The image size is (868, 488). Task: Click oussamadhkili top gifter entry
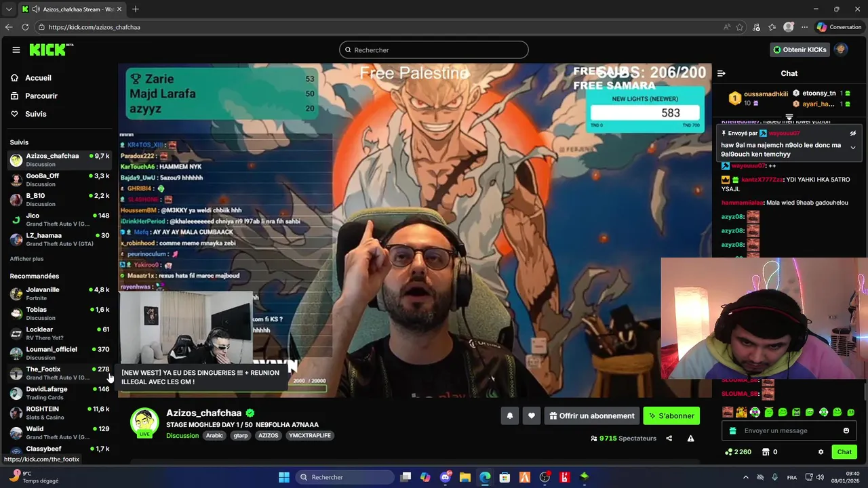click(x=759, y=98)
